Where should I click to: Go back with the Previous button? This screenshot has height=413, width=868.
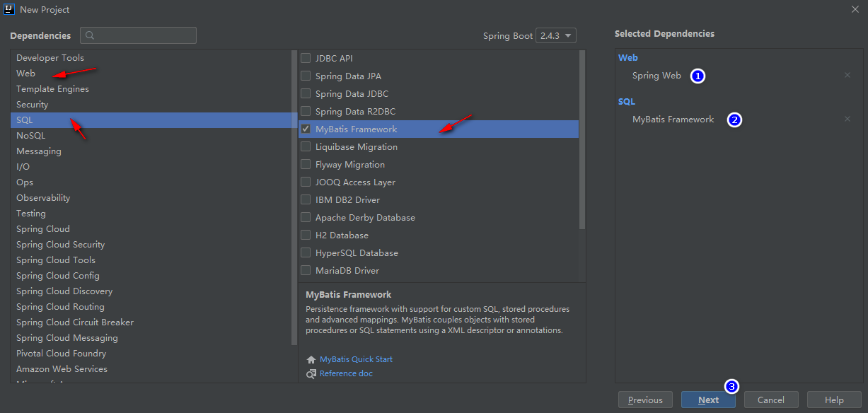(x=645, y=400)
